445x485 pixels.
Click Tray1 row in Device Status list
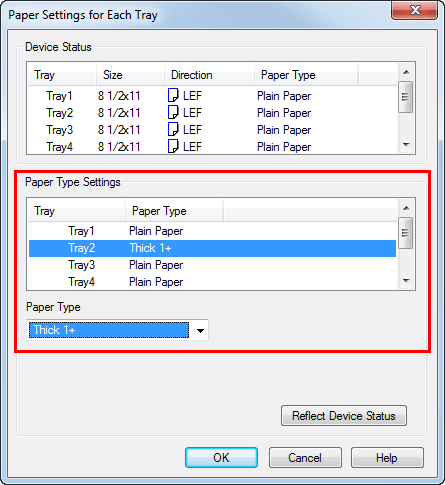click(x=212, y=96)
